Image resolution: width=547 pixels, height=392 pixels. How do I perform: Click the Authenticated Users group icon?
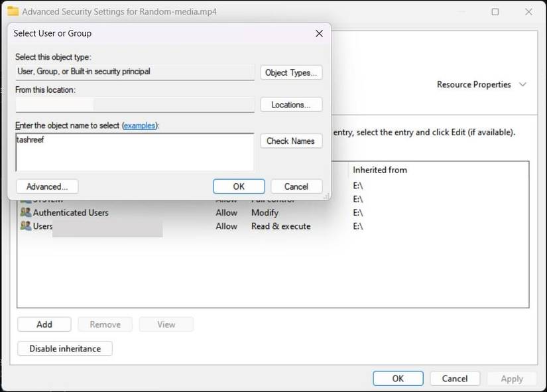pos(26,213)
